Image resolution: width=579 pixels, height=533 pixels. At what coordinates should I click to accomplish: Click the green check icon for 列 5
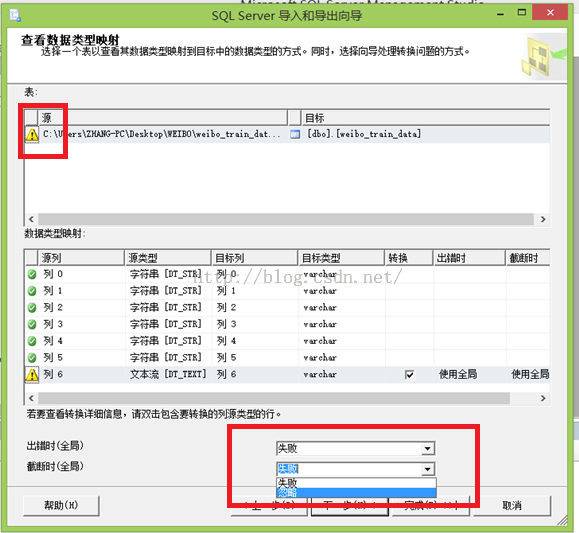click(x=32, y=358)
